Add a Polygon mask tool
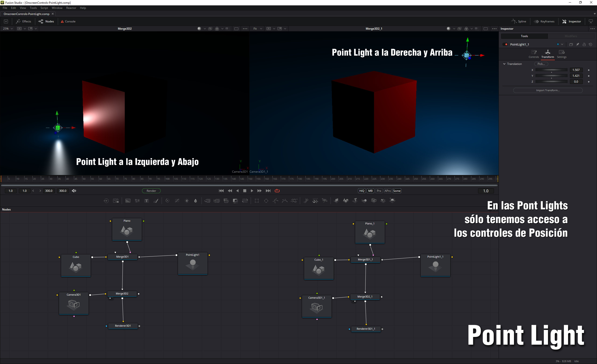 tap(275, 201)
